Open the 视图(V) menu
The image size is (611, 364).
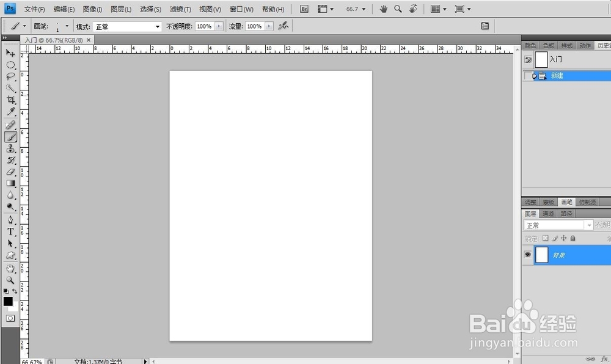210,9
